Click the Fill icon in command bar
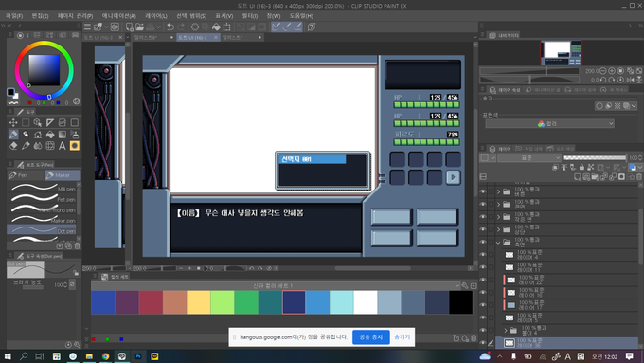This screenshot has height=363, width=644. 216,27
